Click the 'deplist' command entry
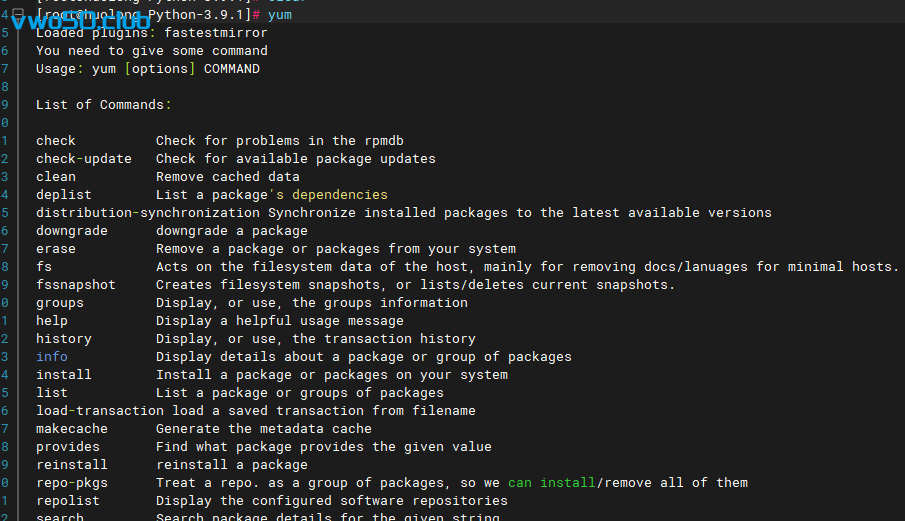 click(x=63, y=195)
